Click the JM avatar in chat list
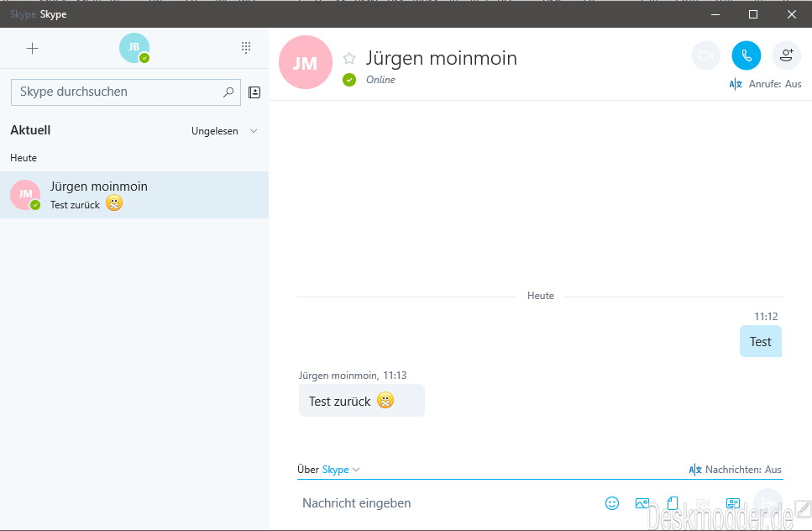Image resolution: width=812 pixels, height=531 pixels. point(25,195)
